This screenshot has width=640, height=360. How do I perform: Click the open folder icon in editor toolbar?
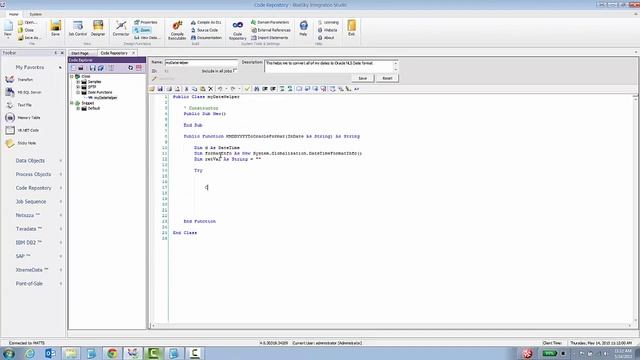152,89
